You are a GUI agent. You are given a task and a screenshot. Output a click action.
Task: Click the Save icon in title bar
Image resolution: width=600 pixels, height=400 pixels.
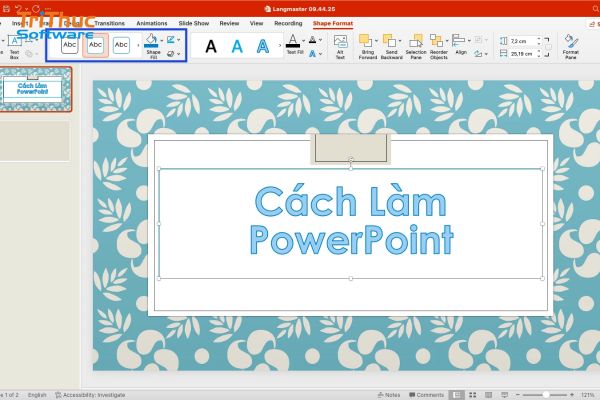7,8
